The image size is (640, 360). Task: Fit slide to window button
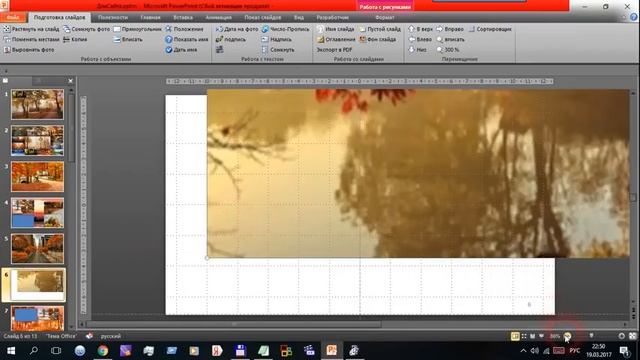[x=632, y=336]
